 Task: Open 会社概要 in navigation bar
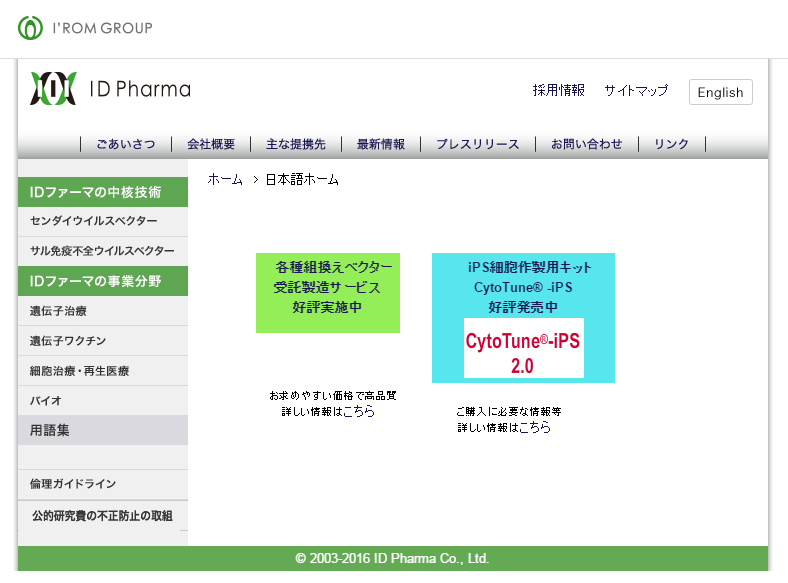coord(211,144)
